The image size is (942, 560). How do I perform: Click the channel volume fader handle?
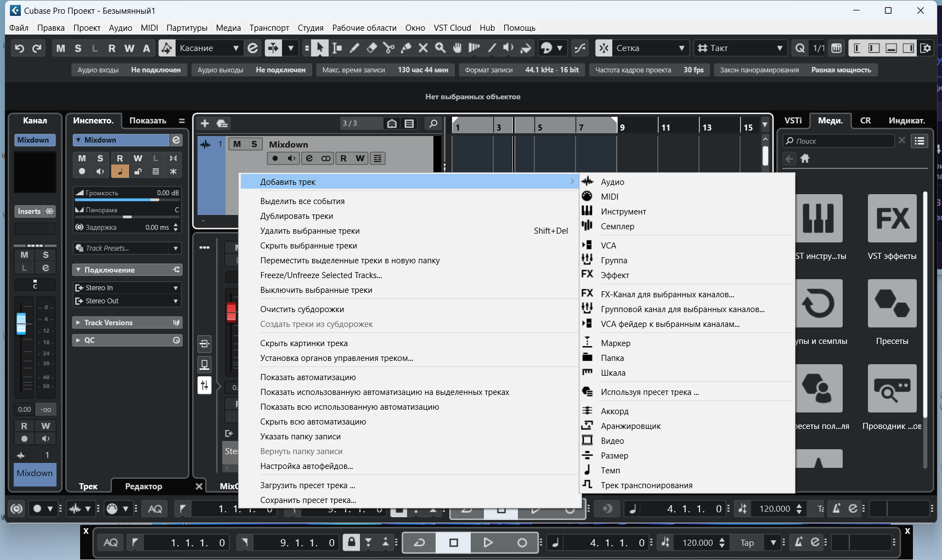[21, 324]
